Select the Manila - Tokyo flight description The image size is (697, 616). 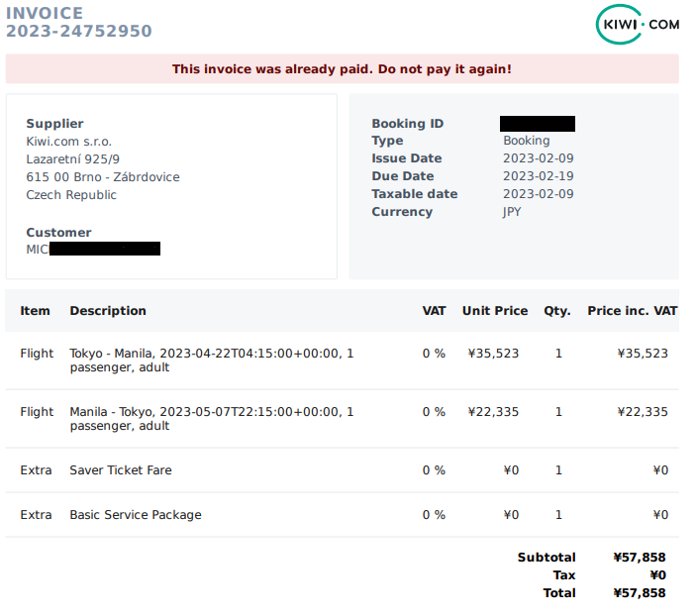pos(212,419)
